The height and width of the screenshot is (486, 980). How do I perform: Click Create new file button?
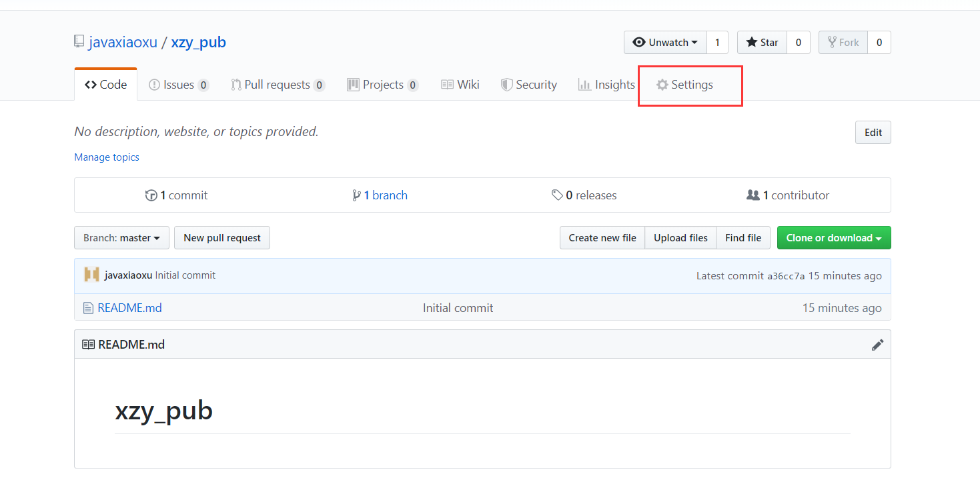pos(602,238)
